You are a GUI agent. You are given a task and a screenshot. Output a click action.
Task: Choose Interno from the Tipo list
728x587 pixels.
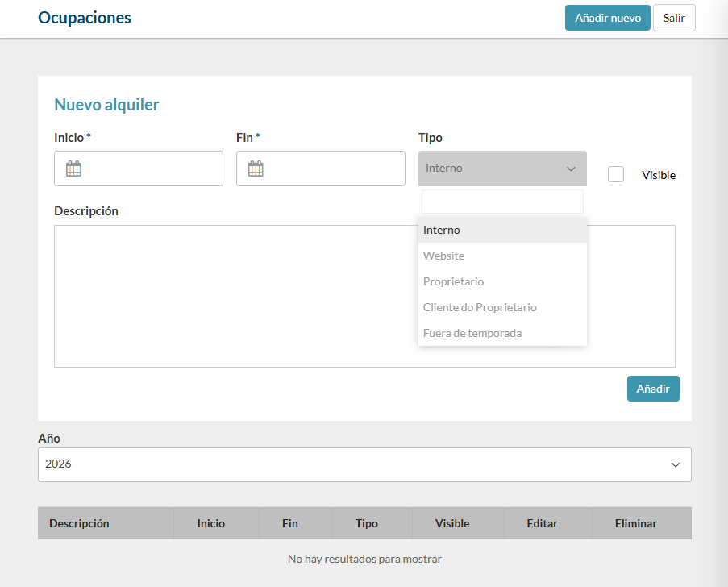click(x=502, y=230)
